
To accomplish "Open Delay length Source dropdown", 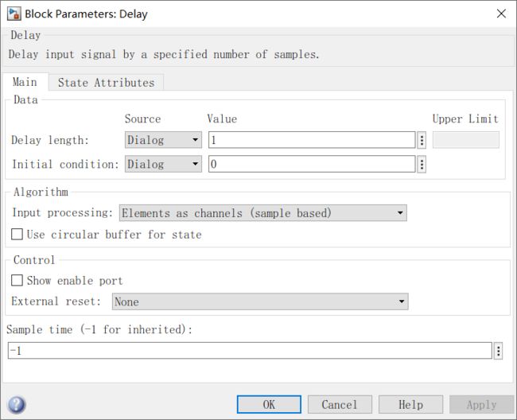I will (x=163, y=140).
